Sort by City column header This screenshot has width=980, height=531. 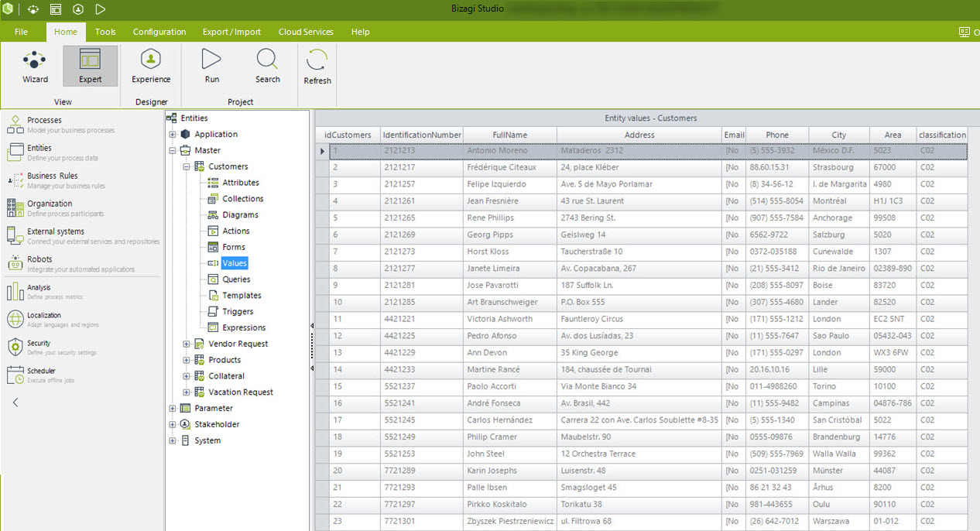839,135
